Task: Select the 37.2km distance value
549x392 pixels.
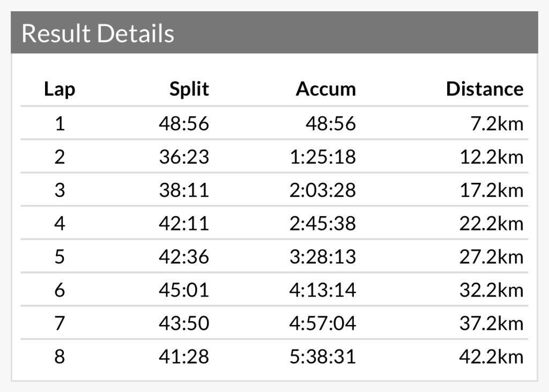Action: click(x=491, y=323)
